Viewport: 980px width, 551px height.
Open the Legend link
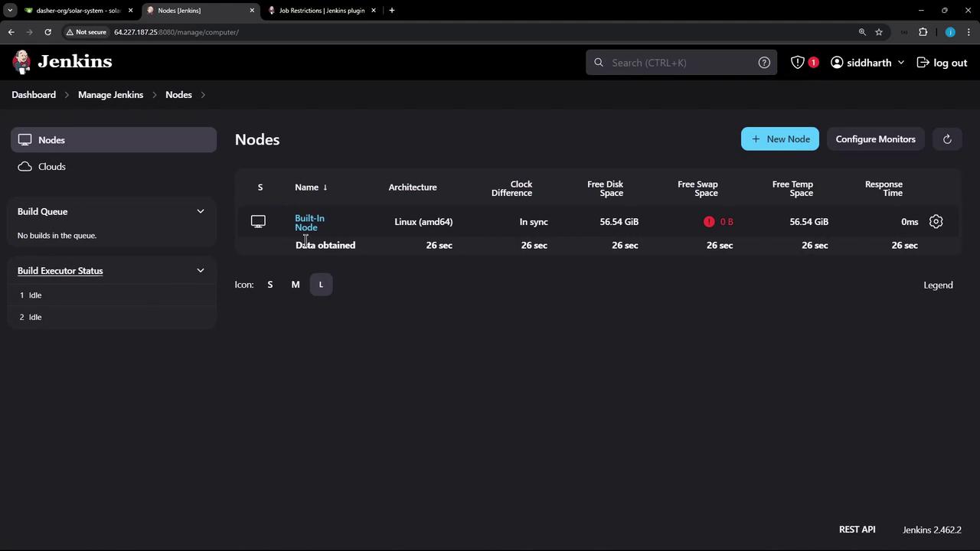[x=938, y=285]
